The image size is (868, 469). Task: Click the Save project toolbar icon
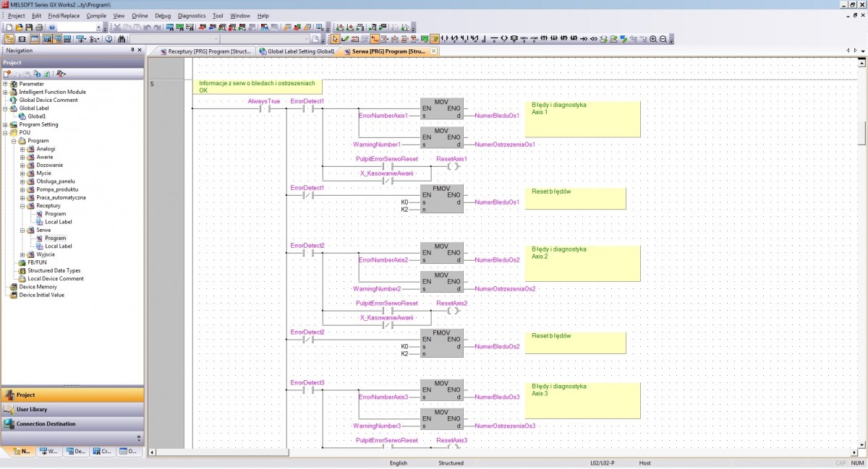tap(29, 27)
